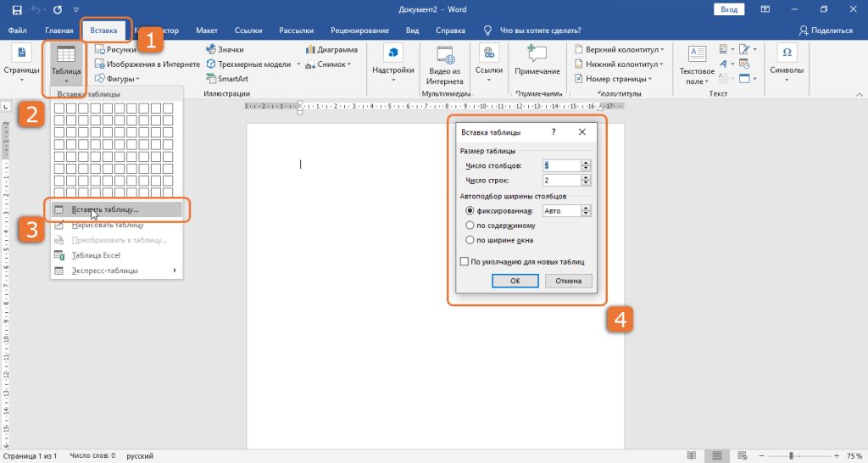The width and height of the screenshot is (868, 463).
Task: Open the Символы symbols button
Action: pyautogui.click(x=787, y=65)
